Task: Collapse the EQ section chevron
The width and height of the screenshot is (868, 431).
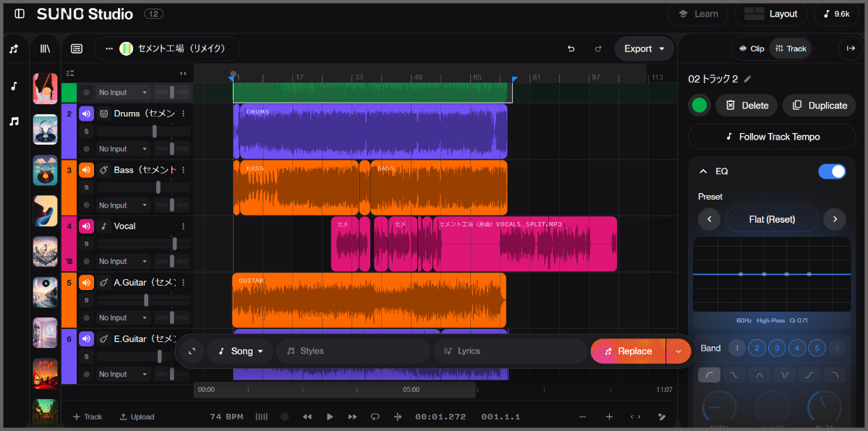Action: (702, 171)
